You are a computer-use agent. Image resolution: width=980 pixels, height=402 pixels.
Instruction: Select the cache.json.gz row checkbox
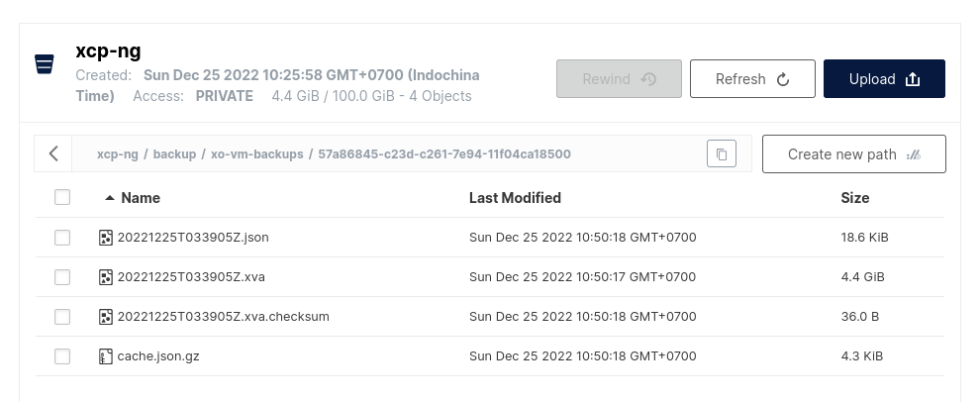62,356
